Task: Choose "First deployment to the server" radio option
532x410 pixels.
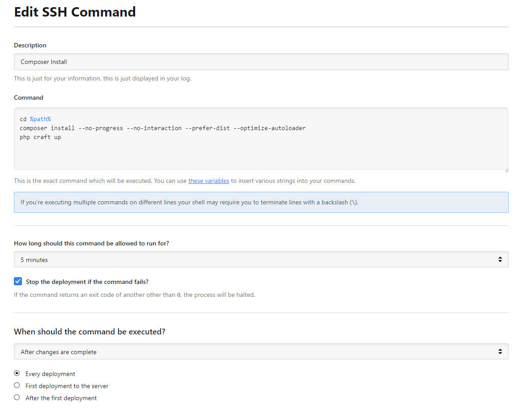Action: tap(17, 385)
